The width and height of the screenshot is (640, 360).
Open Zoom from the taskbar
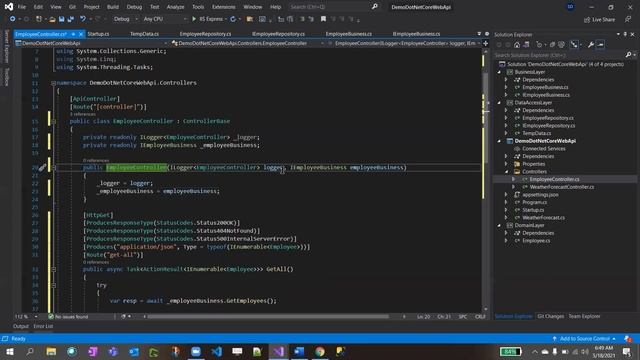click(196, 351)
